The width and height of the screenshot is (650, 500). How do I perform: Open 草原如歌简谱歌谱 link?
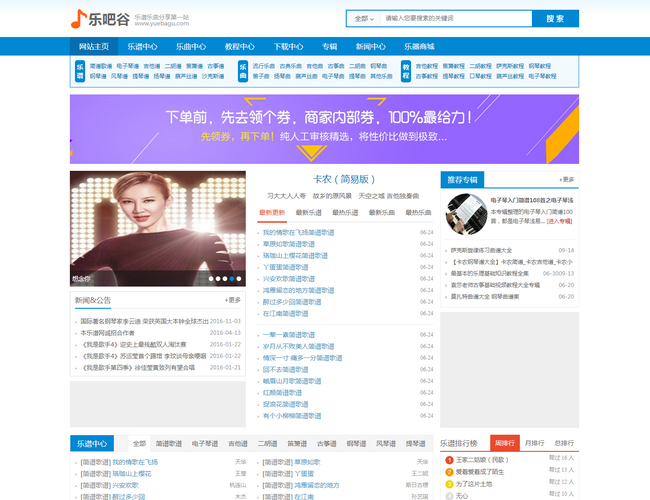click(289, 244)
